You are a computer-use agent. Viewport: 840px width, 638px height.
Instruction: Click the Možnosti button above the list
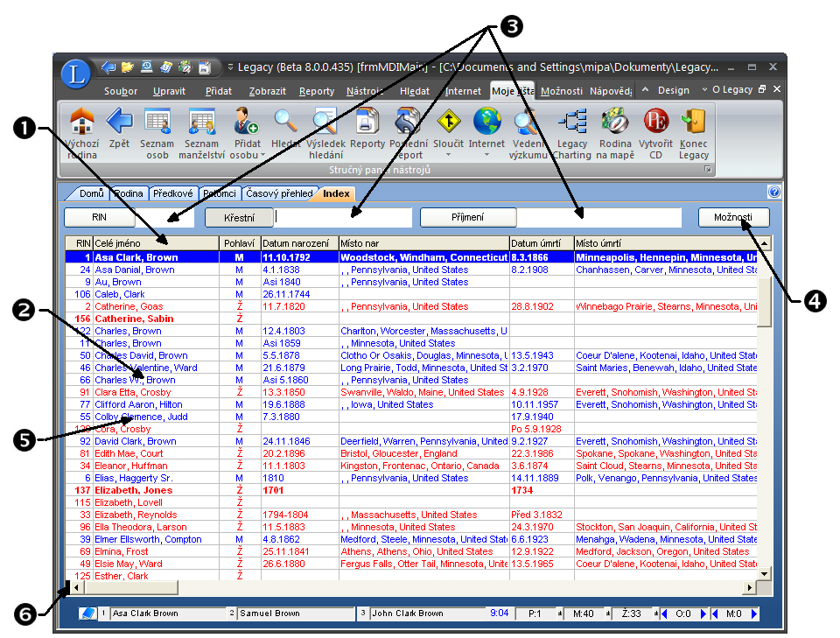pyautogui.click(x=733, y=217)
